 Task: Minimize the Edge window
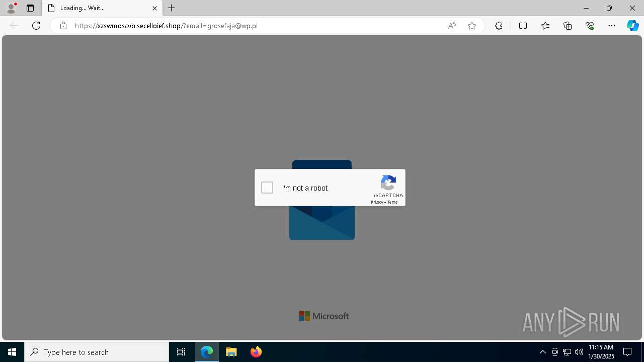pos(586,8)
